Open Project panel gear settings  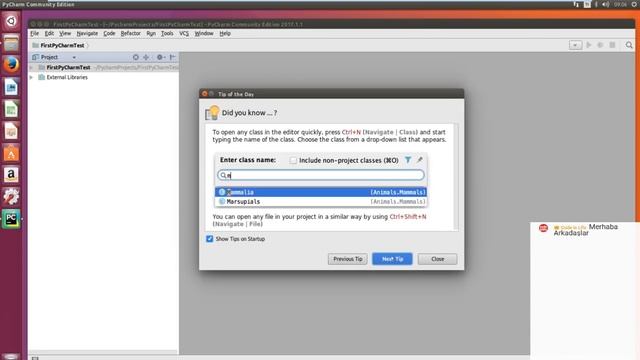(x=160, y=57)
